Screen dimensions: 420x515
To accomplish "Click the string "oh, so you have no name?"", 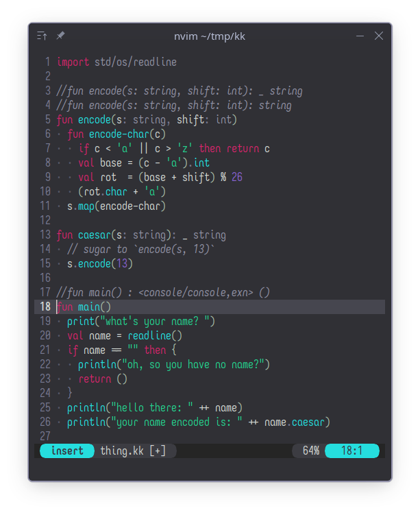I will [x=193, y=365].
